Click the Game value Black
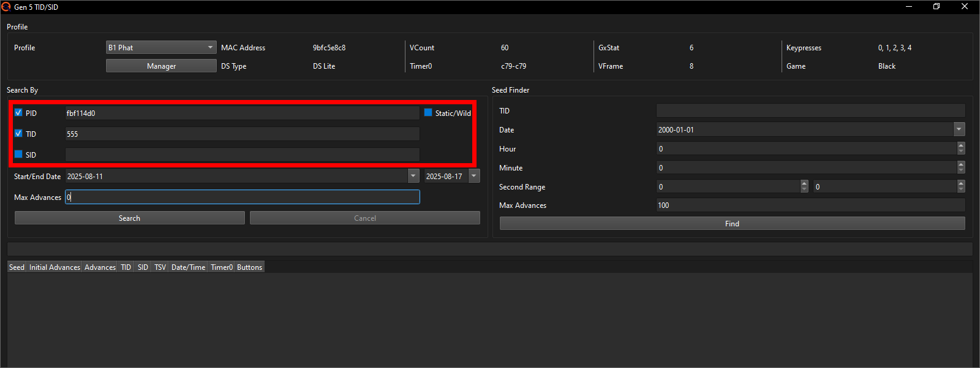980x368 pixels. point(886,66)
